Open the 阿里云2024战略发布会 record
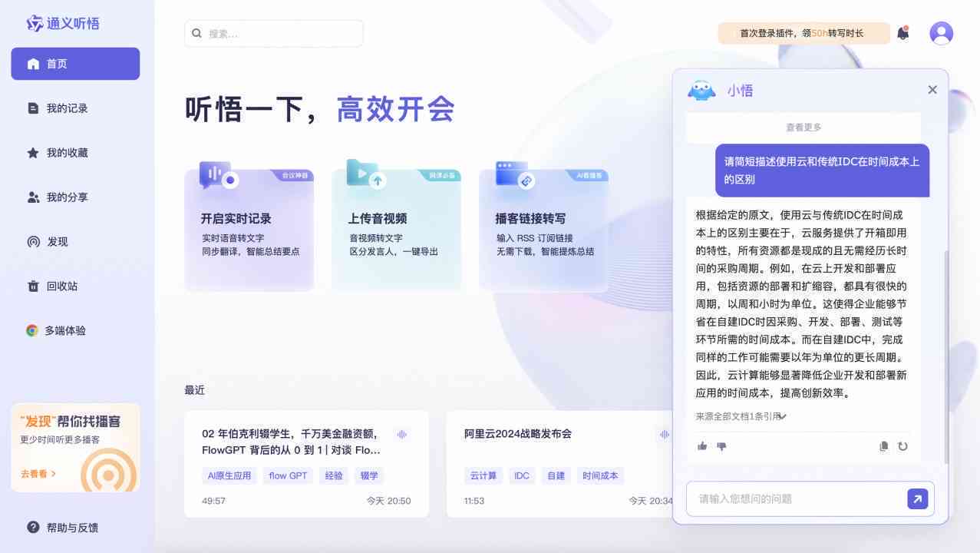 559,464
